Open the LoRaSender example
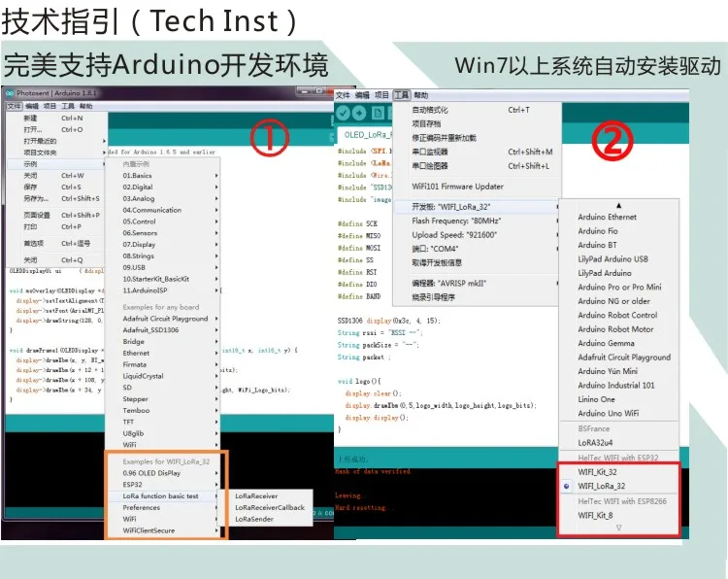The image size is (728, 579). pos(254,519)
